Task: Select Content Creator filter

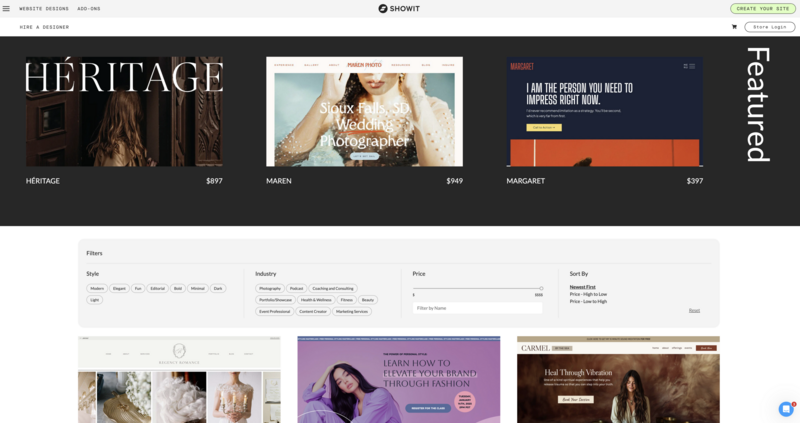Action: (313, 311)
